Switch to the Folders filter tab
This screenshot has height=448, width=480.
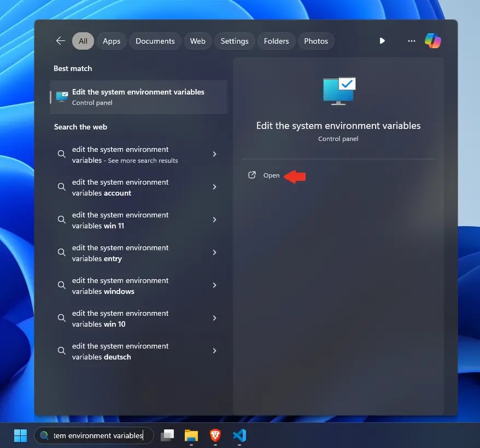click(x=276, y=41)
